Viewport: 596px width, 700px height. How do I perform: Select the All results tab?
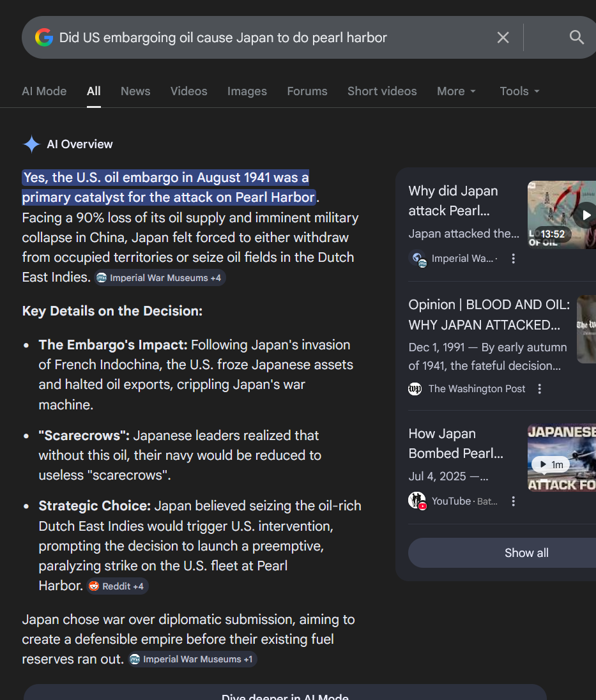click(x=94, y=91)
